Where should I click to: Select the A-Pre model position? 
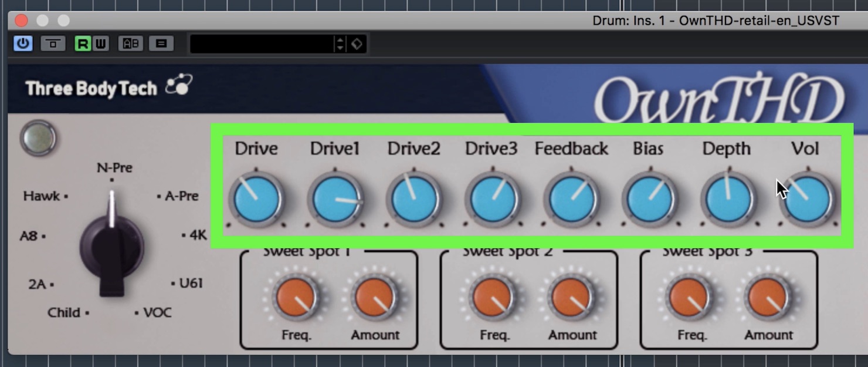pos(181,196)
